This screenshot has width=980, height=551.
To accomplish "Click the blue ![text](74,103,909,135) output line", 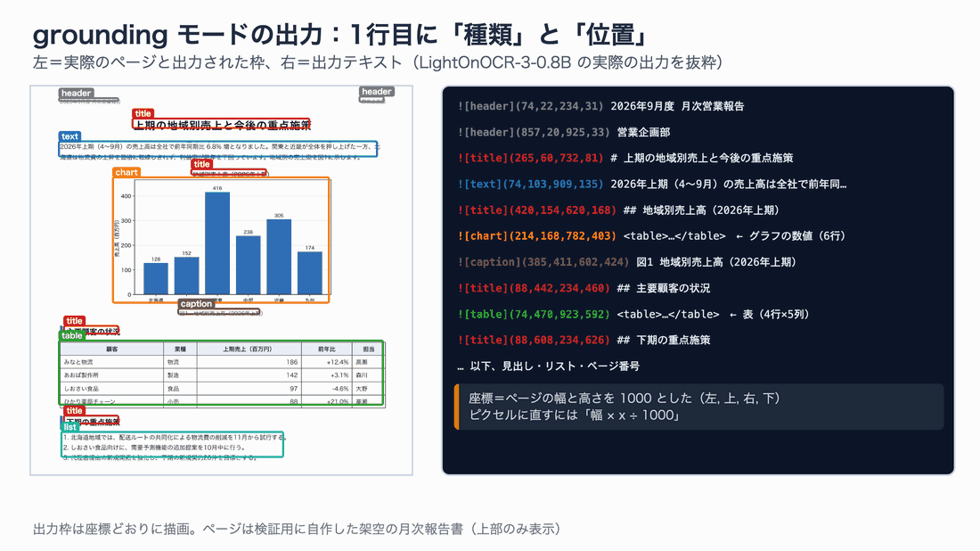I will (x=652, y=185).
